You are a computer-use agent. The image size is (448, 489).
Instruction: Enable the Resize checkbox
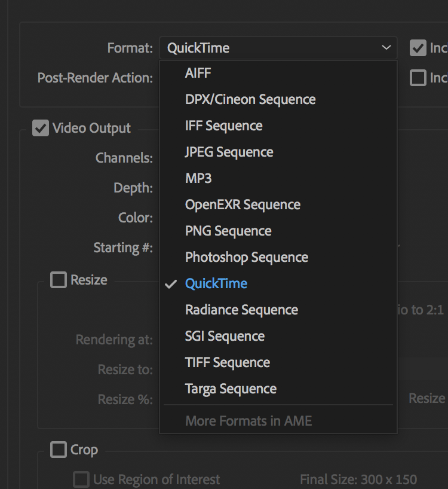[x=59, y=280]
